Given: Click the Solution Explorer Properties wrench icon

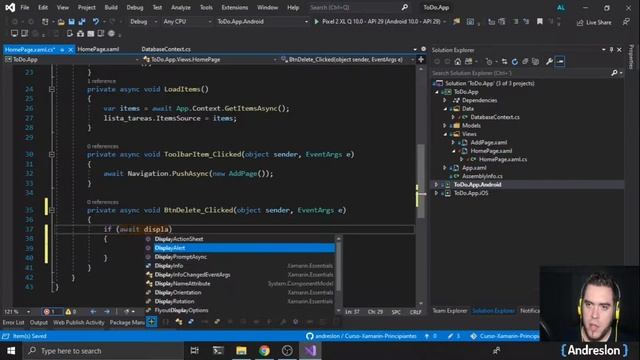Looking at the screenshot, I should pos(549,62).
